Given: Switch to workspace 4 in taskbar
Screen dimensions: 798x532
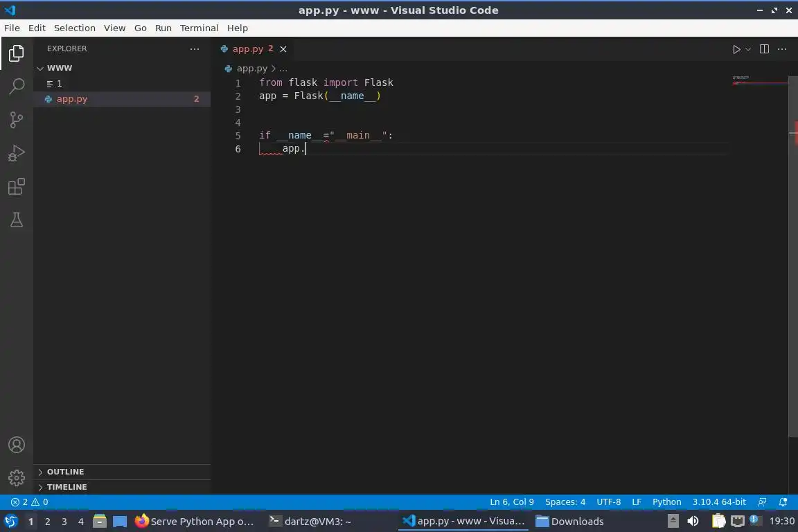Looking at the screenshot, I should [x=81, y=522].
